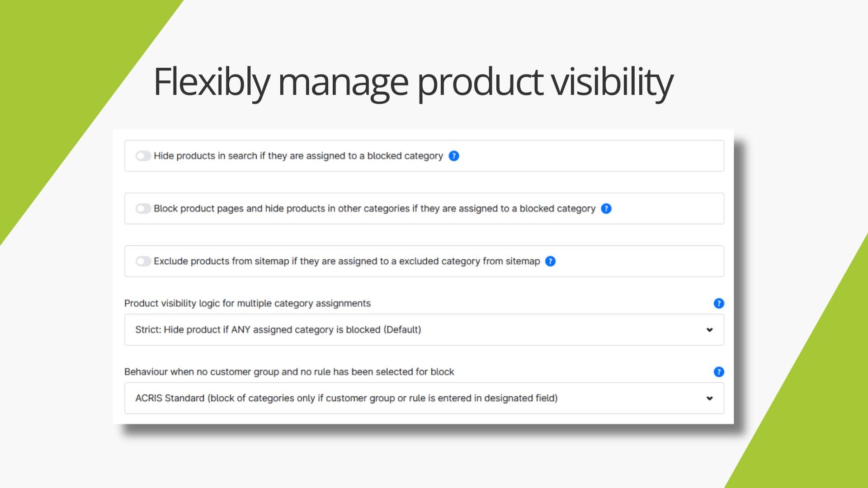Open the ACRIS Standard behaviour dropdown
This screenshot has width=868, height=488.
click(x=424, y=398)
